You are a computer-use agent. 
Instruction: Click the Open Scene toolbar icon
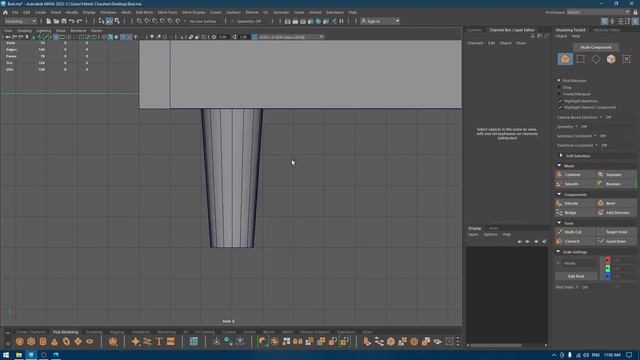[56, 21]
